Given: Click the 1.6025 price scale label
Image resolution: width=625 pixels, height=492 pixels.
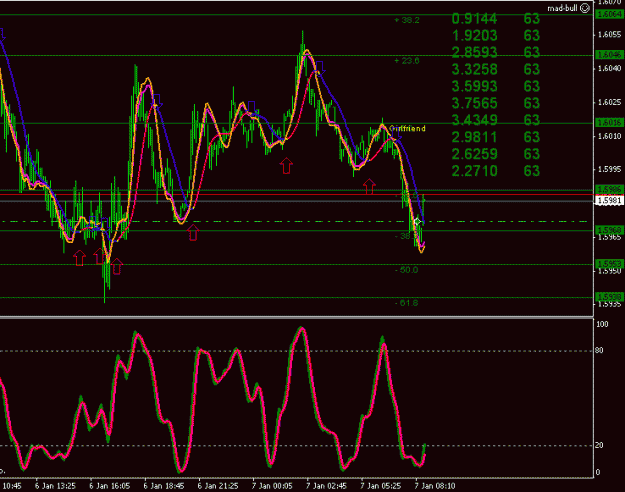Looking at the screenshot, I should pyautogui.click(x=609, y=102).
